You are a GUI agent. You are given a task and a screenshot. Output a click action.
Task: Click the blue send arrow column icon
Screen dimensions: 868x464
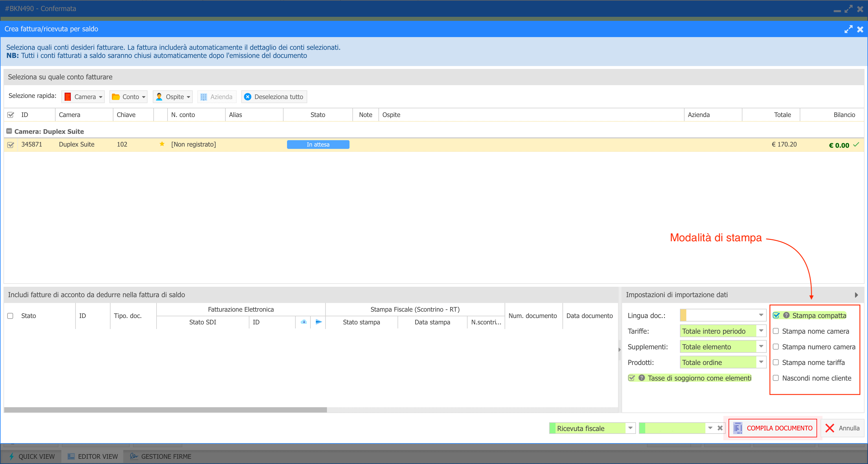tap(319, 322)
